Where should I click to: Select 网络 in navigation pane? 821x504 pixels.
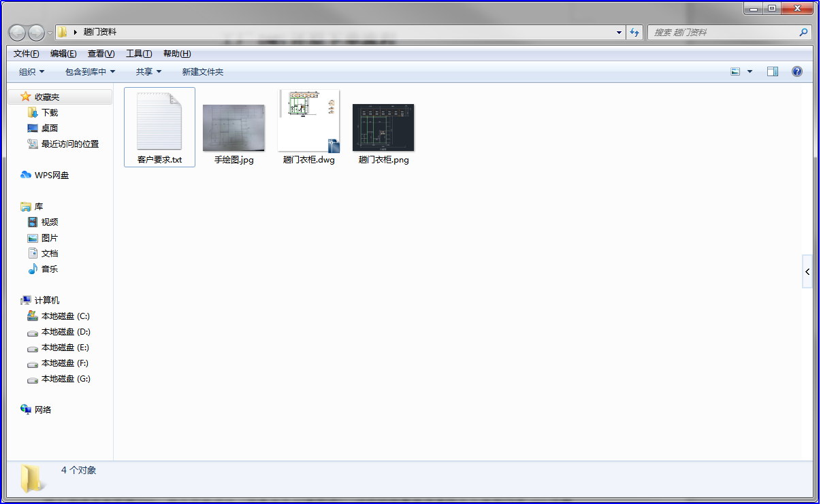coord(43,410)
